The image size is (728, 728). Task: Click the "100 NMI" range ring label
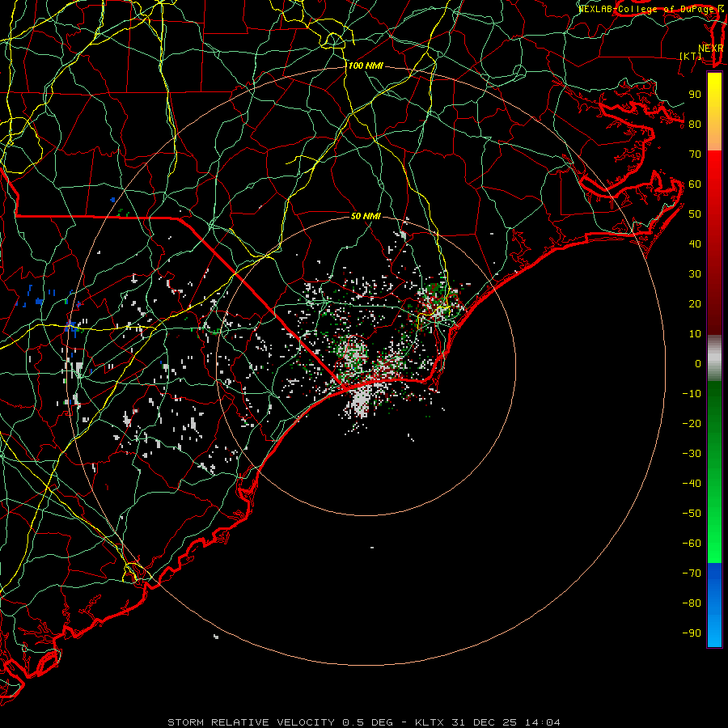[x=366, y=66]
